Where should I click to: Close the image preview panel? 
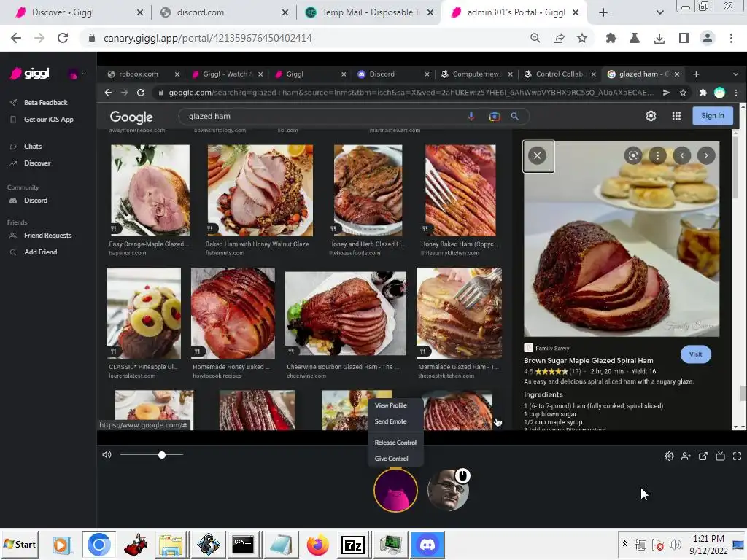click(x=538, y=156)
